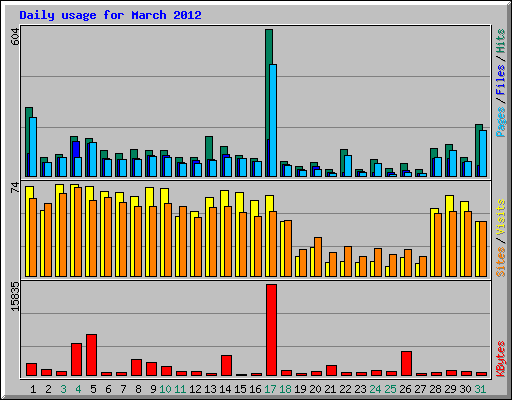Select day 7 on the x-axis

123,389
